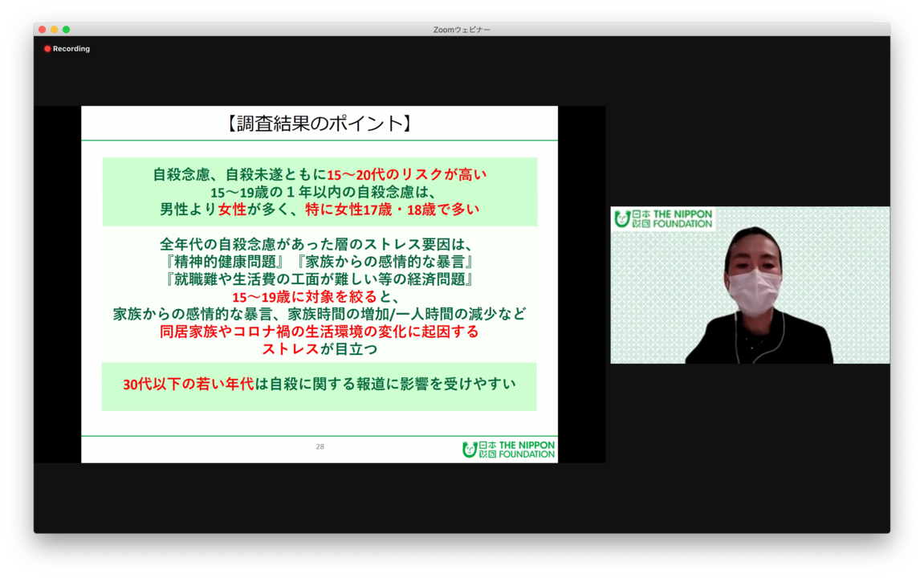
Task: Click the line 全年代の自殺念慮があった層のストレス要因は
Action: (x=320, y=244)
